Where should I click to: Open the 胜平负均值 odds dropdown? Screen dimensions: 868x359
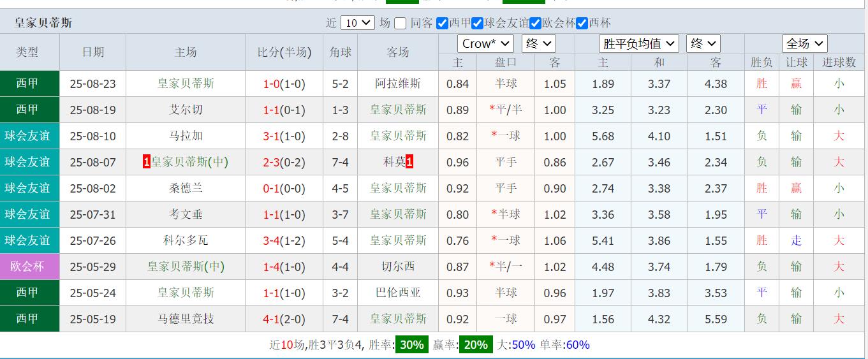click(638, 43)
